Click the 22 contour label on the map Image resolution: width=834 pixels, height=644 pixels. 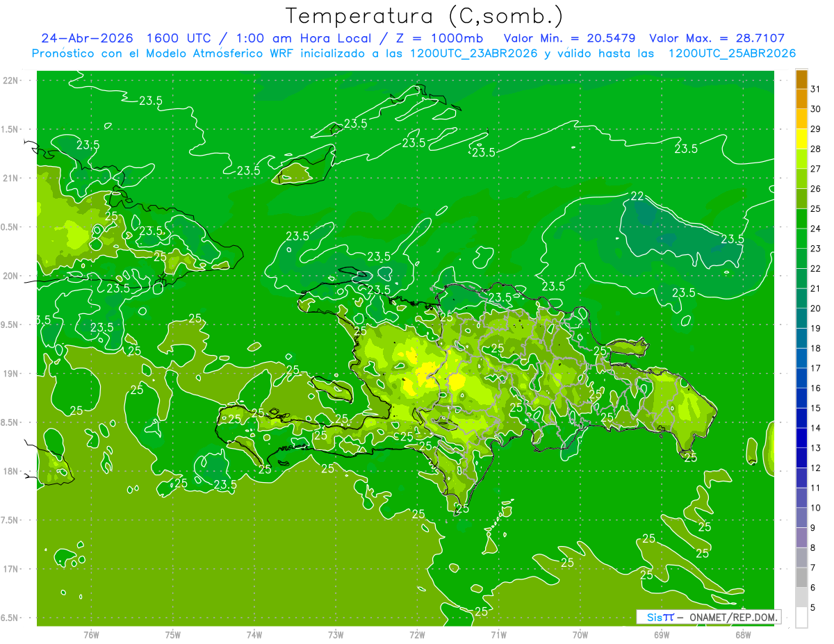(637, 197)
